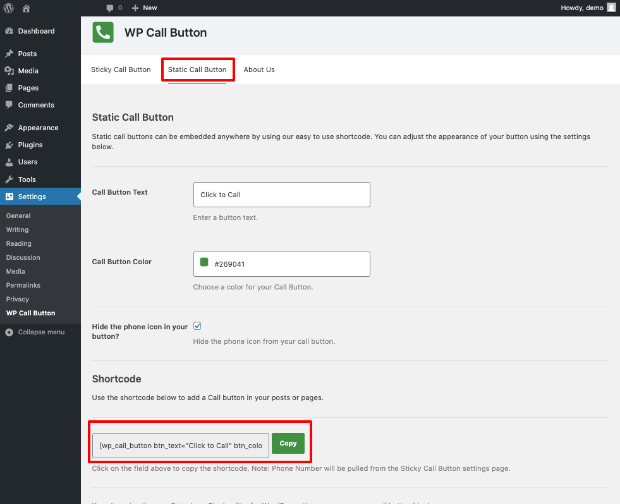Open Reading settings submenu item
This screenshot has width=620, height=504.
(x=19, y=244)
